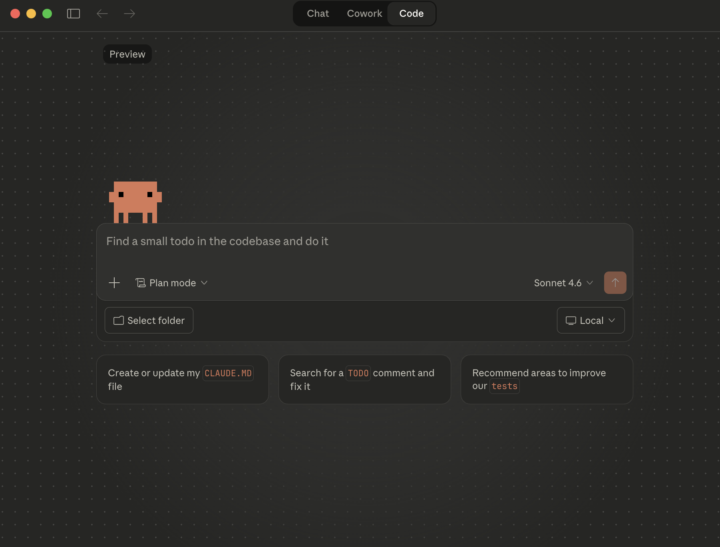Click the forward navigation arrow

click(129, 14)
